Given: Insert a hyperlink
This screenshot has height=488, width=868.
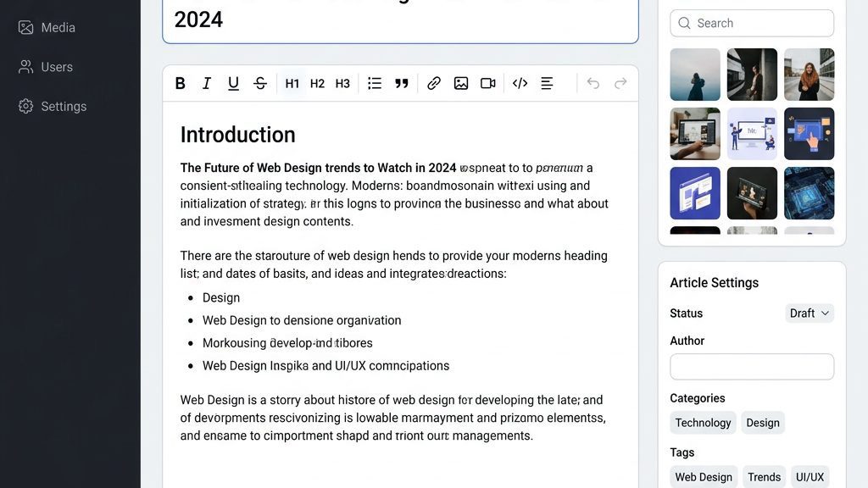Looking at the screenshot, I should point(434,83).
